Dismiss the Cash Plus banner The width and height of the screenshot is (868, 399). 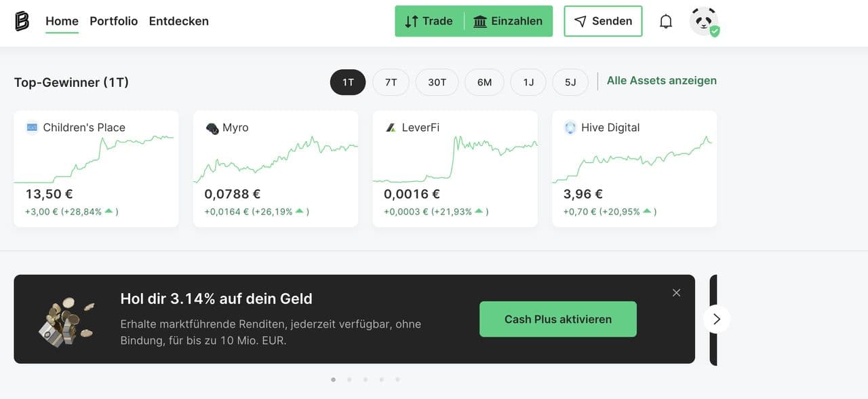coord(676,292)
